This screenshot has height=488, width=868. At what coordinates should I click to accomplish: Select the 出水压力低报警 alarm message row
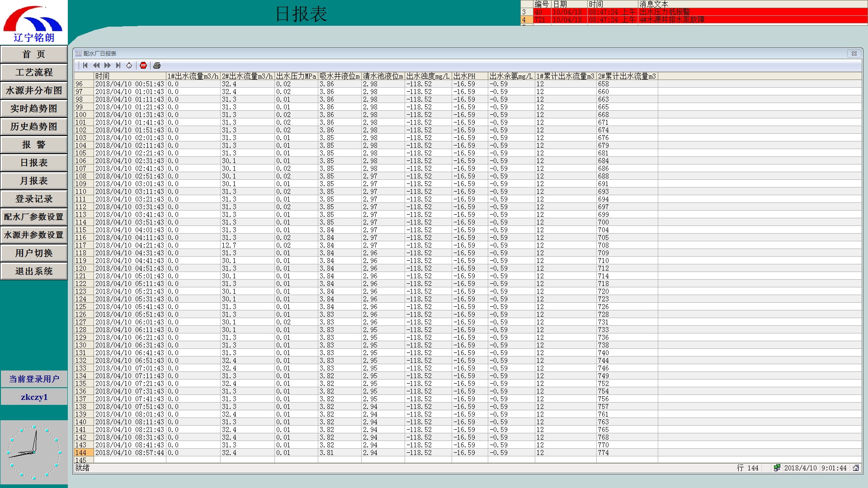(665, 12)
